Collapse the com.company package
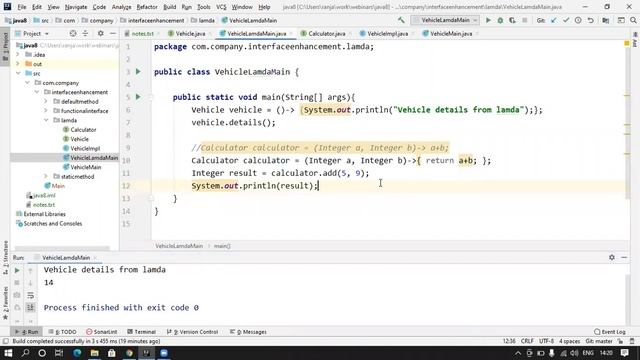The width and height of the screenshot is (640, 360). pos(27,82)
